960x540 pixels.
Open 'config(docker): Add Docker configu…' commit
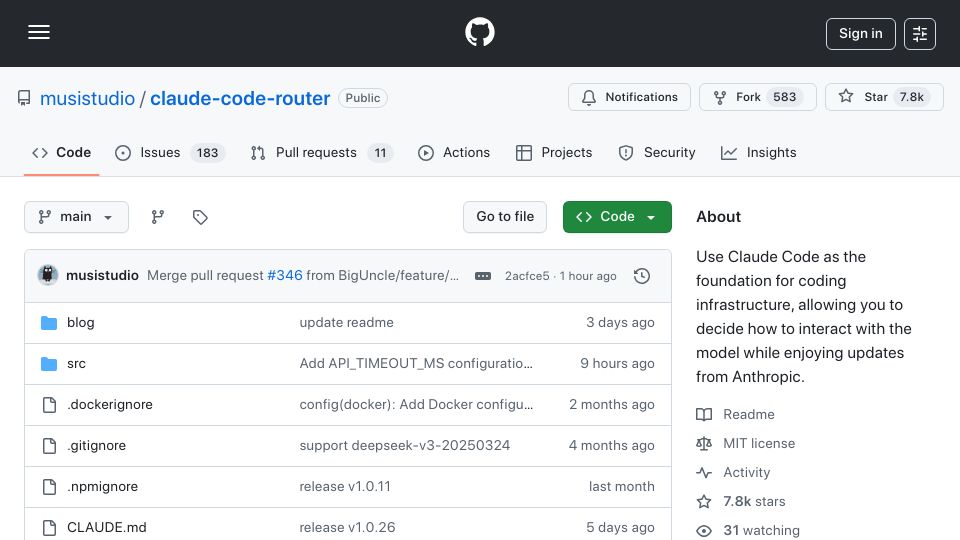tap(416, 405)
